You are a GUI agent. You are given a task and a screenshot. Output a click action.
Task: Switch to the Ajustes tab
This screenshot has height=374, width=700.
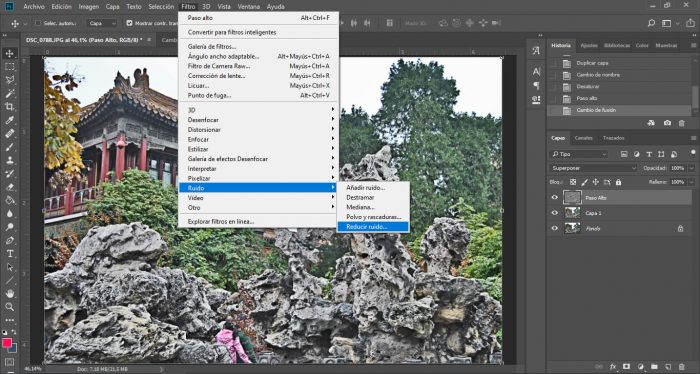pyautogui.click(x=589, y=46)
